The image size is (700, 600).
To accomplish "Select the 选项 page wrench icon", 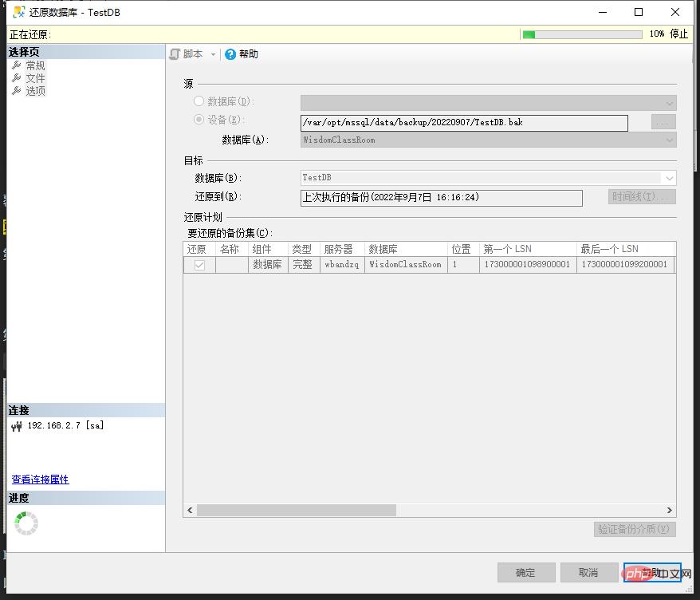I will pos(16,91).
